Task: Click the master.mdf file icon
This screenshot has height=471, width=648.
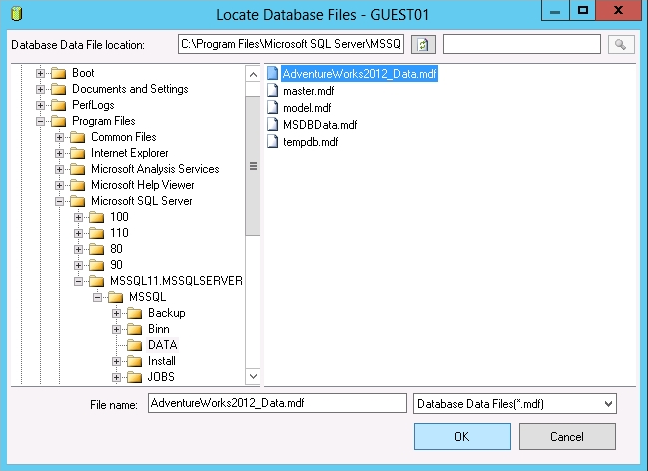Action: coord(272,90)
